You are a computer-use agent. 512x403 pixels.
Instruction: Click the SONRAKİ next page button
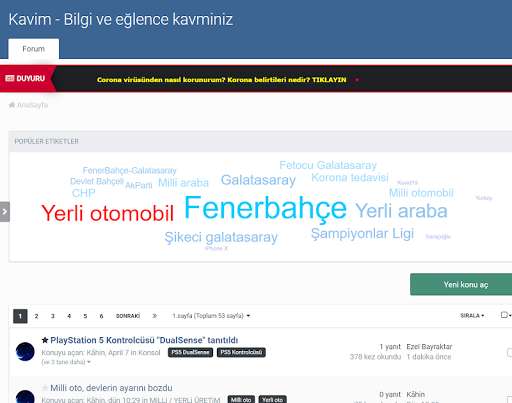click(128, 316)
